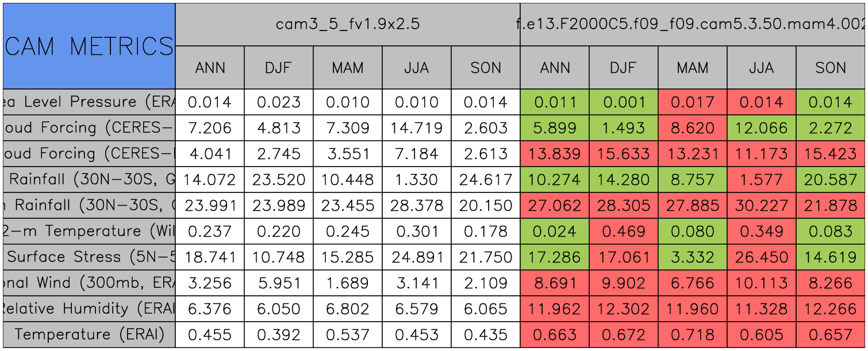Click the Temperature (ERAI) row label

[x=89, y=335]
